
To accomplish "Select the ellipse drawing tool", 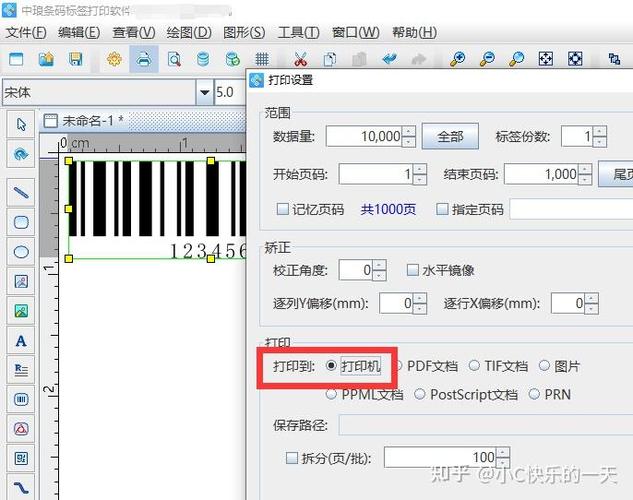I will pos(21,252).
